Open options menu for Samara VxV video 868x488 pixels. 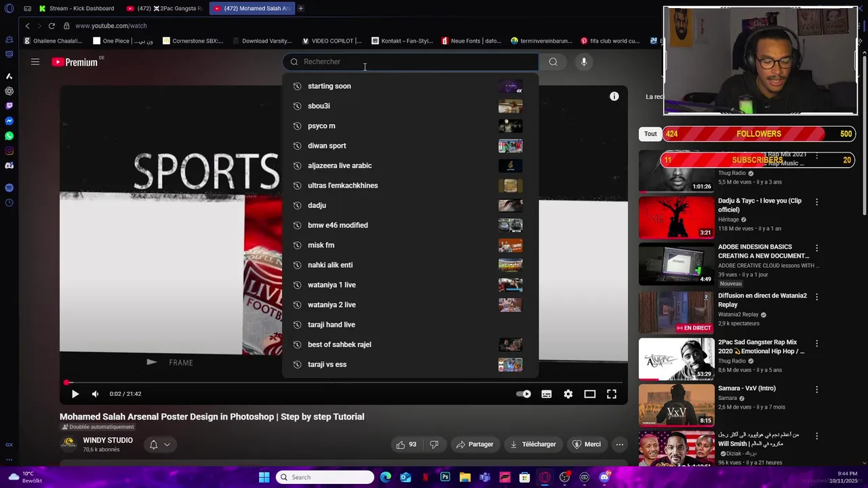pos(816,390)
